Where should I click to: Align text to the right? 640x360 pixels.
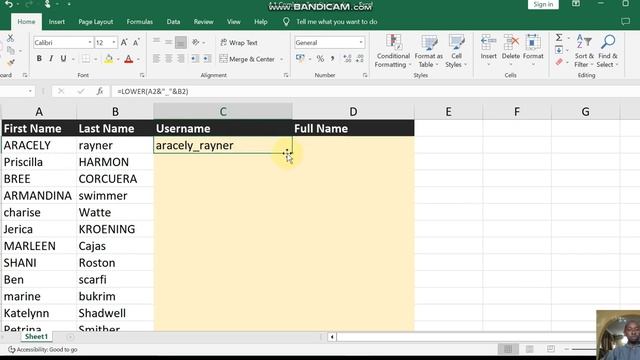pyautogui.click(x=180, y=59)
